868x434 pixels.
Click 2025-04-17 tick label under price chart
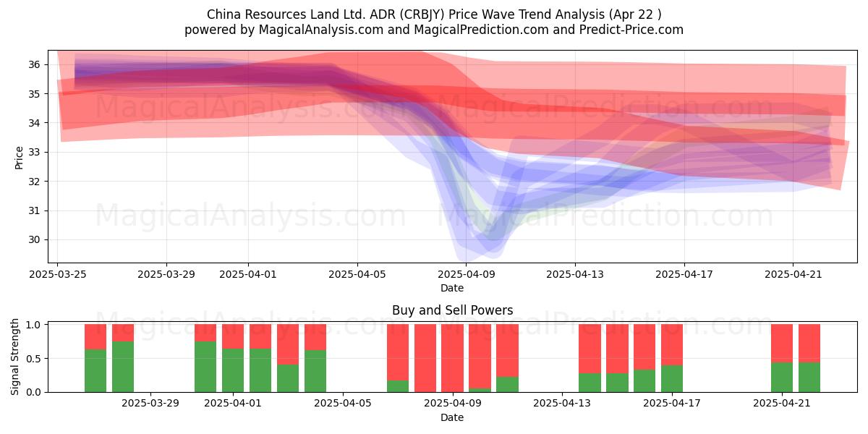[684, 274]
